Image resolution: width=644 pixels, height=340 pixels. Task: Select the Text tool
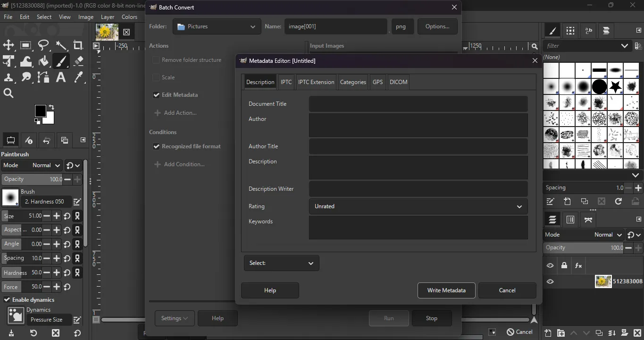point(61,77)
